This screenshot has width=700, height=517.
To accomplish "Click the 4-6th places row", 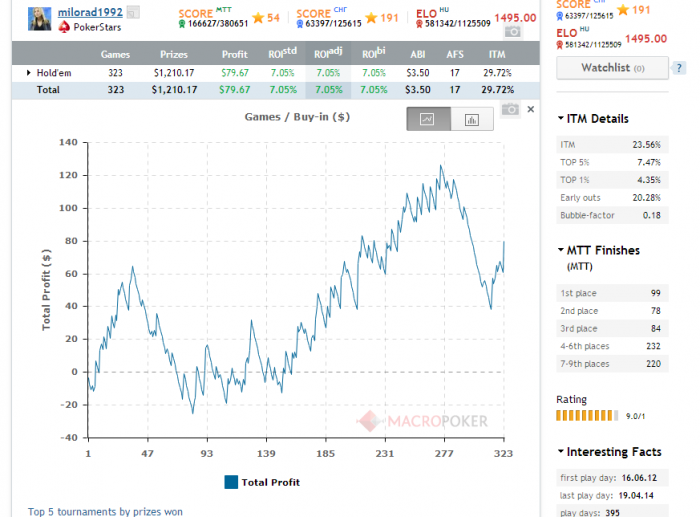I will point(612,346).
